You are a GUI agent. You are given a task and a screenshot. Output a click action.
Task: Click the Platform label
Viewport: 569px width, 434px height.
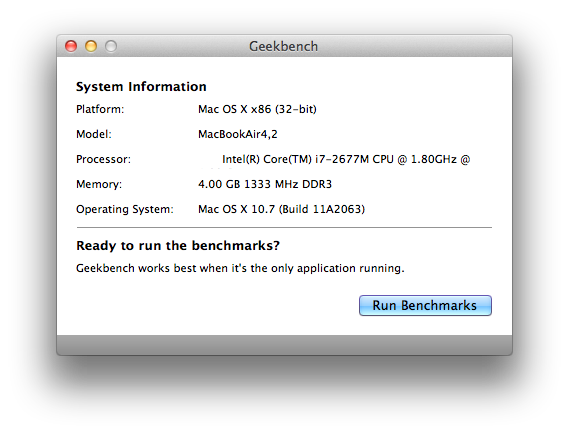pos(100,109)
